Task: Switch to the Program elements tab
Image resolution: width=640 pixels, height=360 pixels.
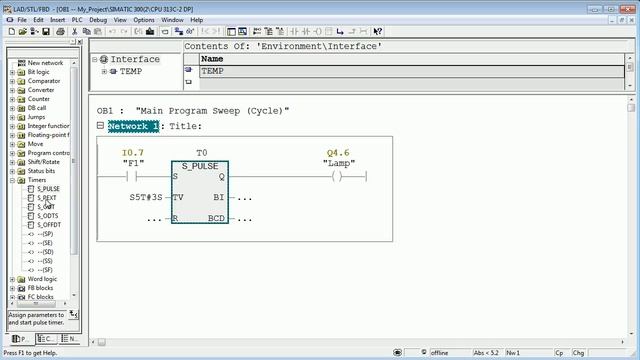Action: 20,339
